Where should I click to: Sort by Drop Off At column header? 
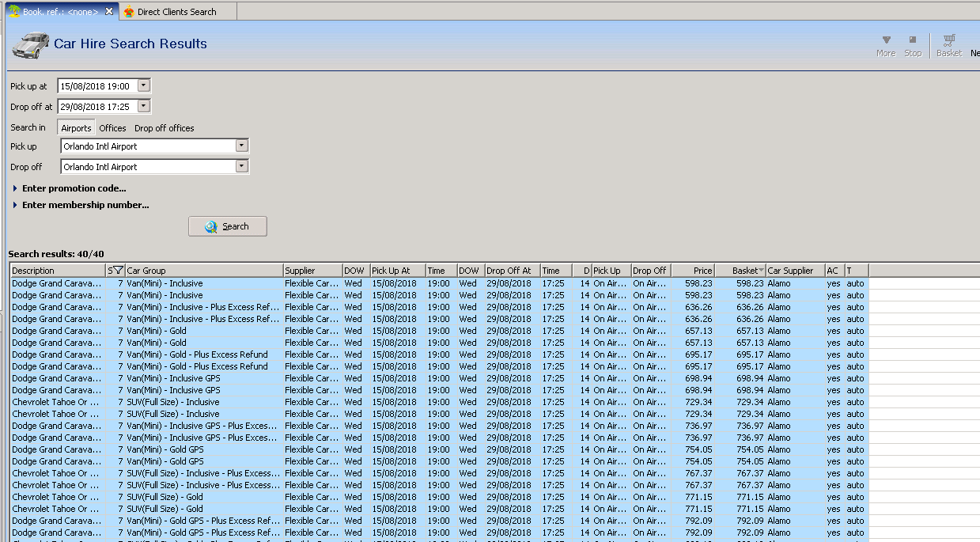(x=513, y=271)
